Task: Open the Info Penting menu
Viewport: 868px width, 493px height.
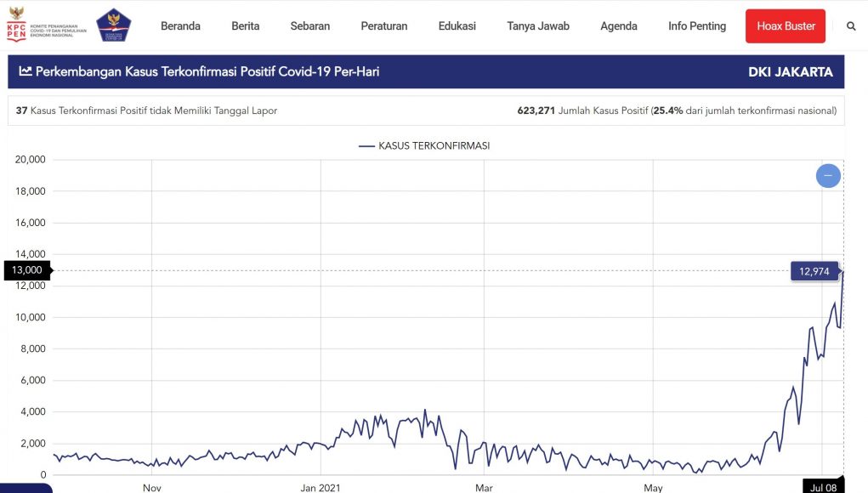Action: tap(697, 26)
